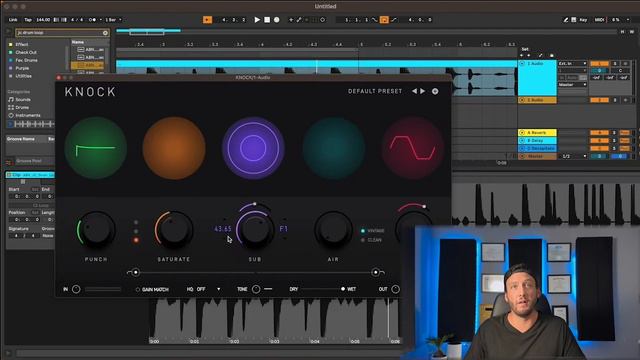Click the Dry/Wet slider handle
Viewport: 640px width, 360px height.
(343, 289)
